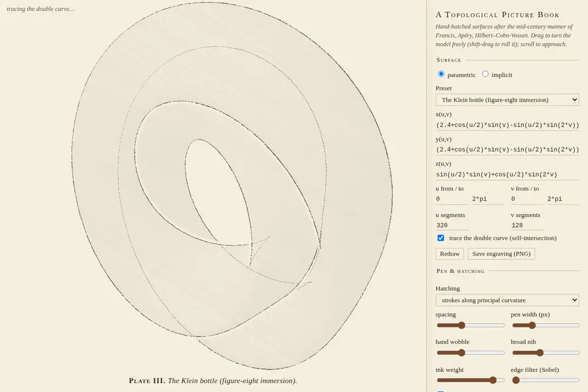
Task: Click the Redraw button
Action: tap(450, 254)
